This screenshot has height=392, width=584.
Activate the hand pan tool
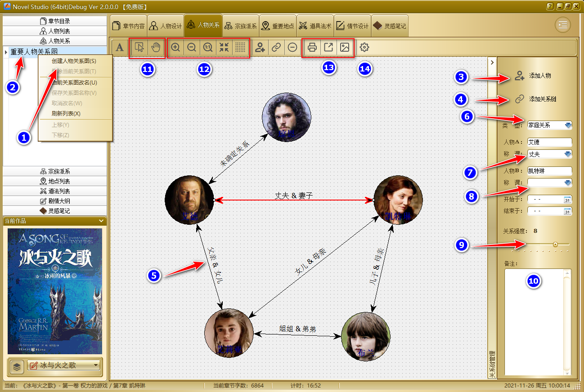point(156,48)
